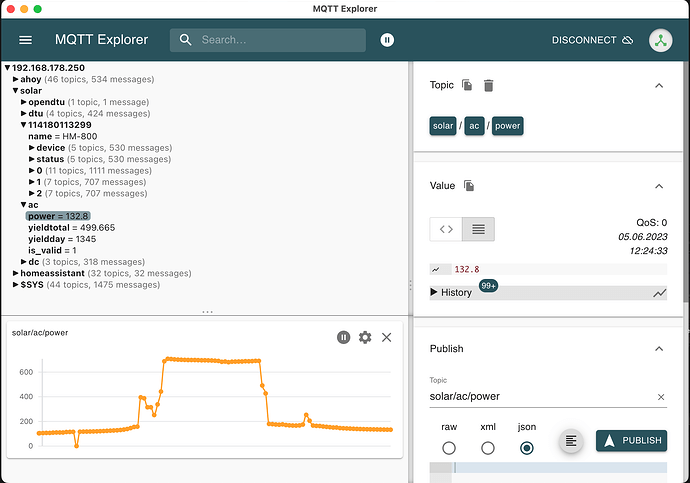Clear the publish topic field
This screenshot has height=483, width=690.
tap(661, 397)
